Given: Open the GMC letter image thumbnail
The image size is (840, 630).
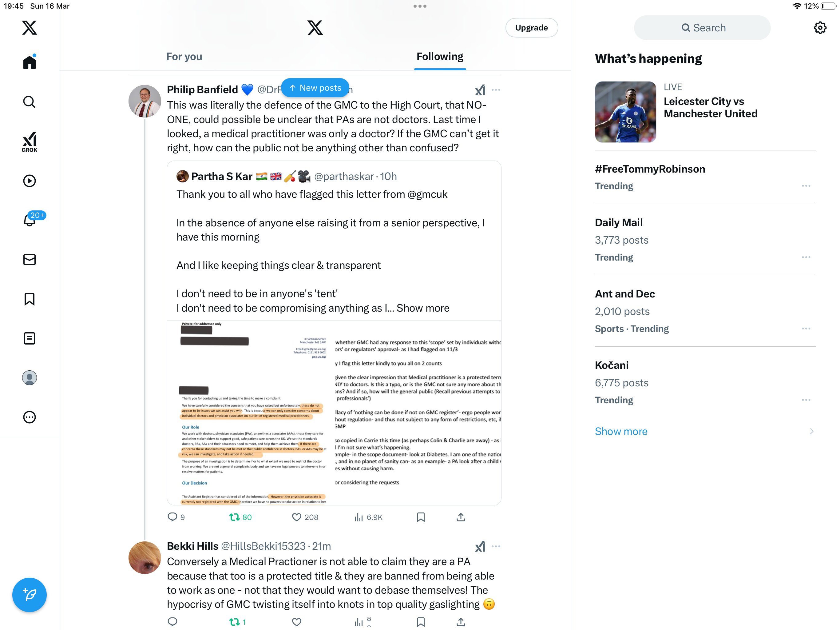Looking at the screenshot, I should click(x=334, y=413).
